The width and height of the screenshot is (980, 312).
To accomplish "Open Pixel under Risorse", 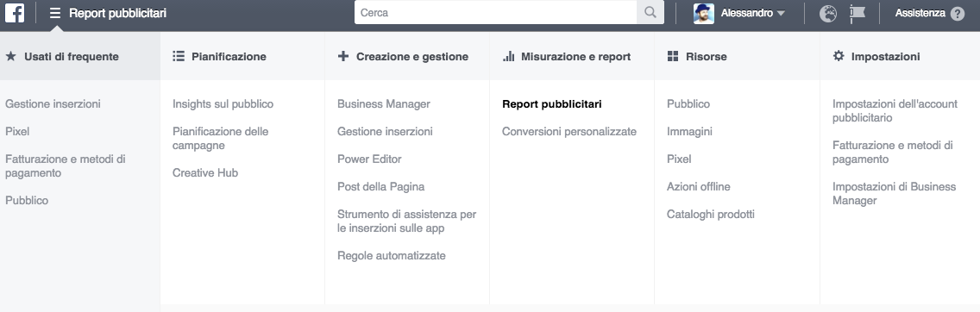I will tap(679, 159).
